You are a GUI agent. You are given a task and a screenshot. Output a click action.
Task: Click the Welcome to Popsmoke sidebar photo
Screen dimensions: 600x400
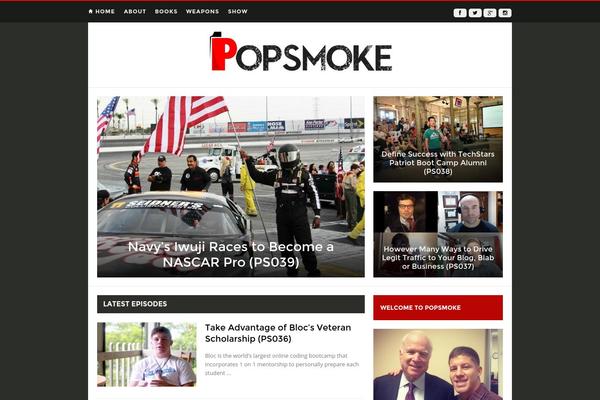pos(438,364)
